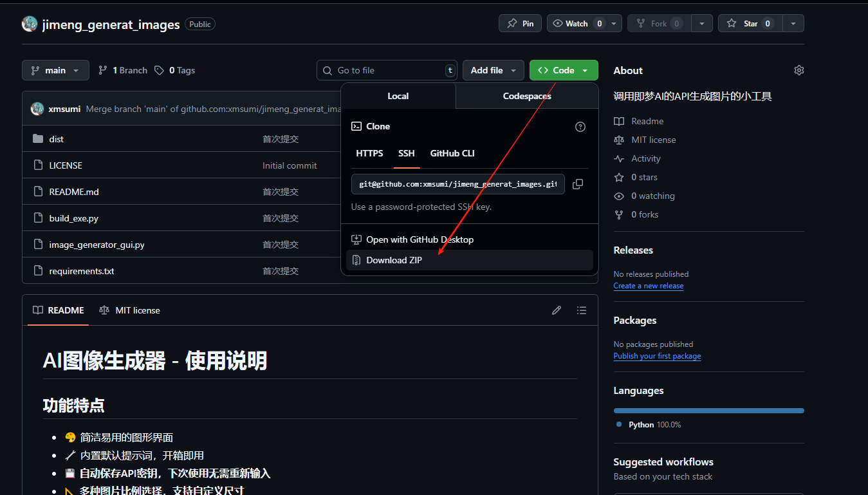Open the Add file dropdown
868x495 pixels.
pyautogui.click(x=494, y=70)
